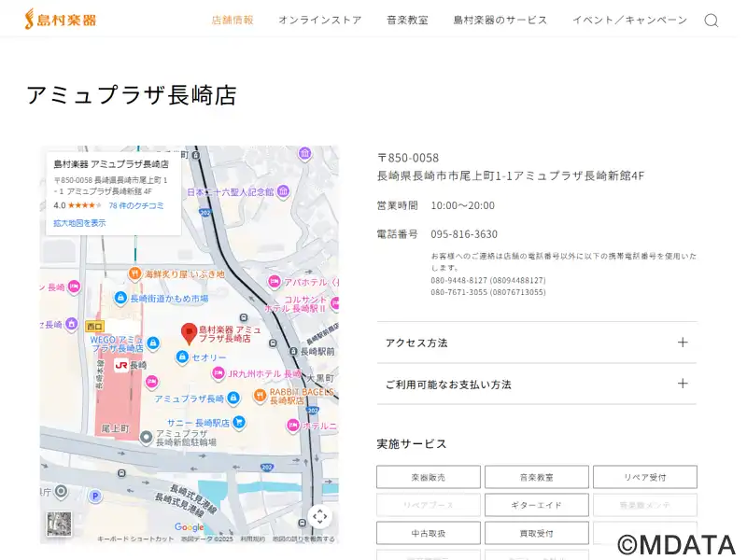Image resolution: width=747 pixels, height=560 pixels.
Task: Open the 78 件のクチコミ reviews link
Action: coord(136,205)
